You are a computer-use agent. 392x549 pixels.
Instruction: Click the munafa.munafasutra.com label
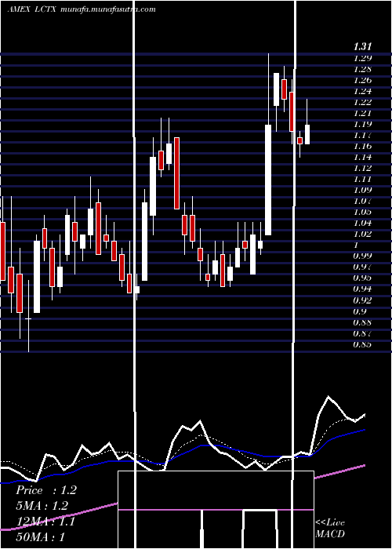108,9
